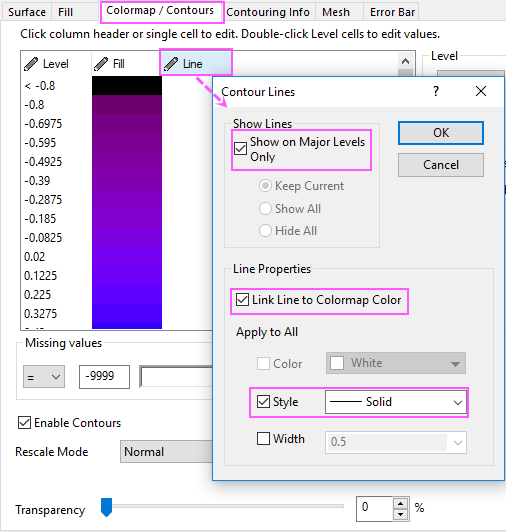The height and width of the screenshot is (532, 506).
Task: Open the 0.5 width dropdown
Action: pos(458,442)
